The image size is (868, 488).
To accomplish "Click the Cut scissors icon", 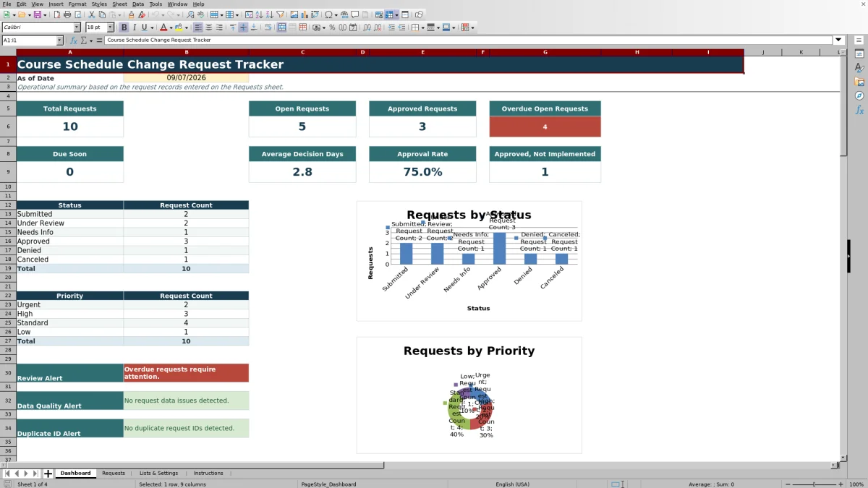I will 91,14.
